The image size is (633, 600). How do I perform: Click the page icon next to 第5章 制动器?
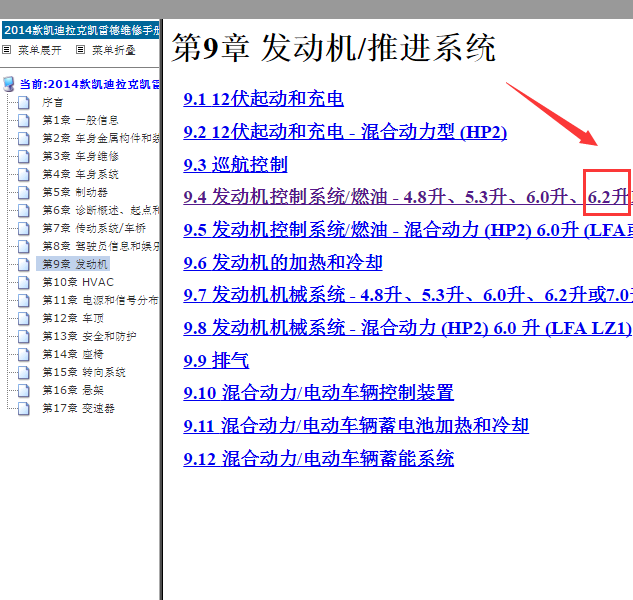tap(24, 192)
